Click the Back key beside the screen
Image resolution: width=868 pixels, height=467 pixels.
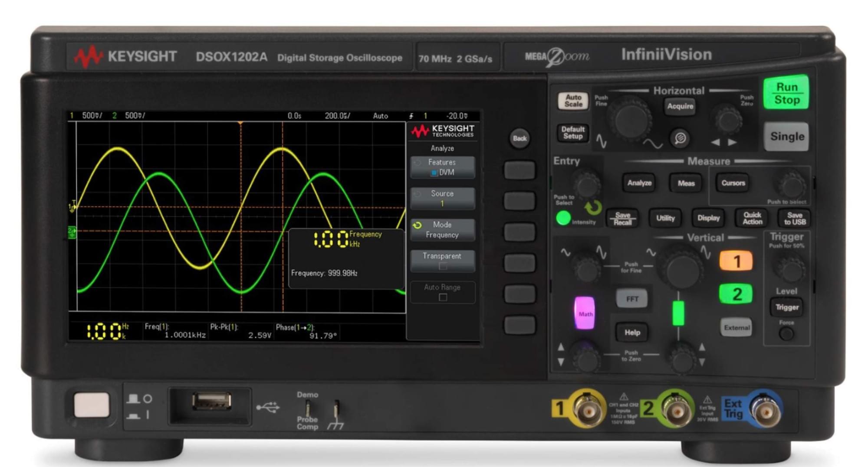519,138
